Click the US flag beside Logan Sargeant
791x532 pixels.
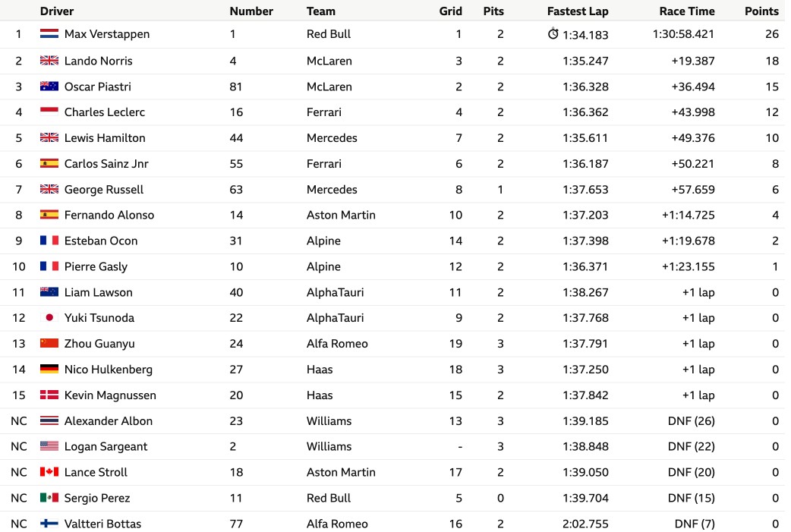pos(49,446)
